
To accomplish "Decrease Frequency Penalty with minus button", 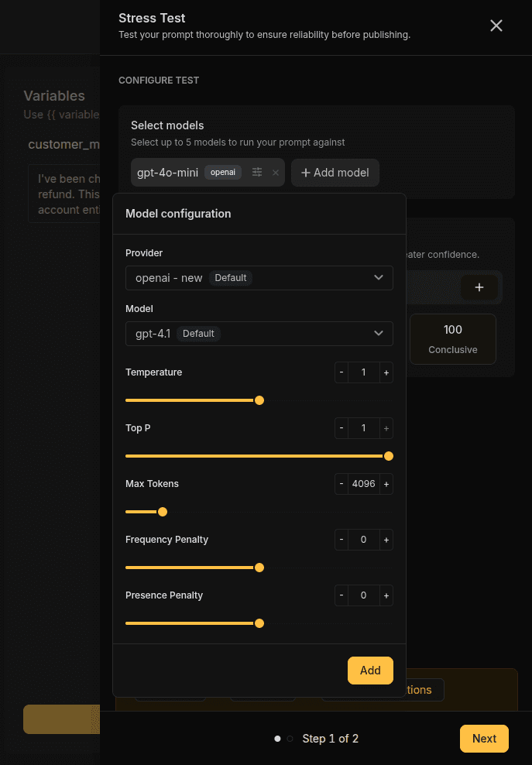I will 342,540.
